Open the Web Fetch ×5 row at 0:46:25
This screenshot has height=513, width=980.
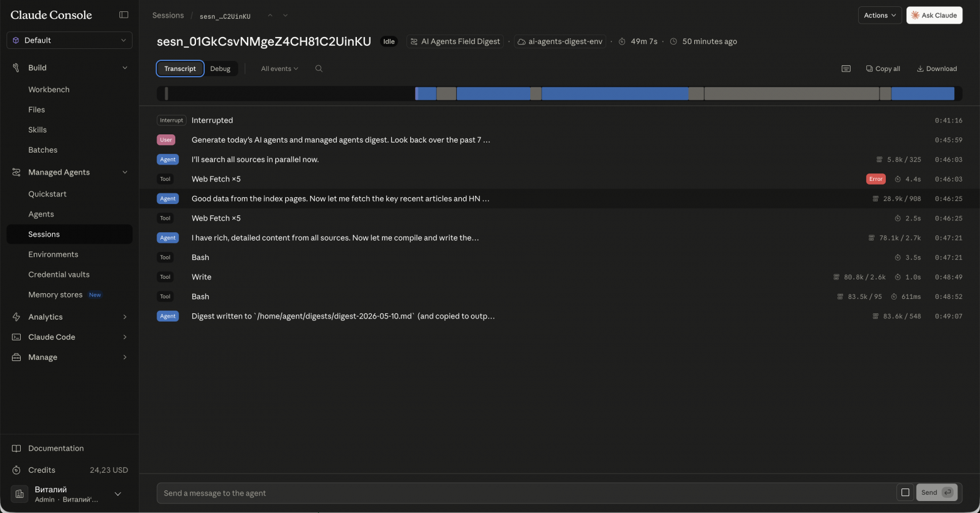pyautogui.click(x=559, y=218)
